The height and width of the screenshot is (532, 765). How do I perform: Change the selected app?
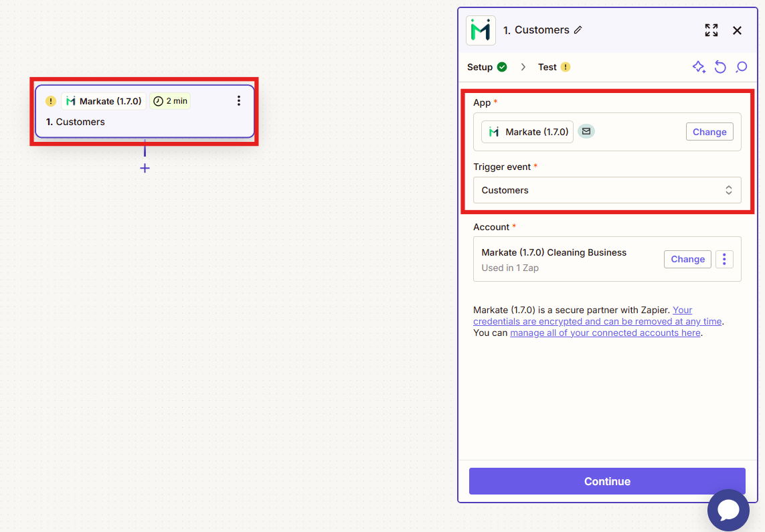coord(709,132)
